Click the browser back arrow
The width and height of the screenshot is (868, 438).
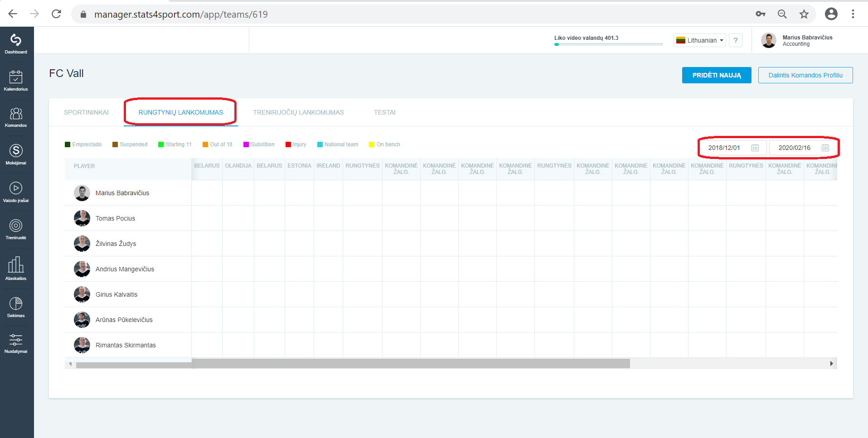click(13, 14)
